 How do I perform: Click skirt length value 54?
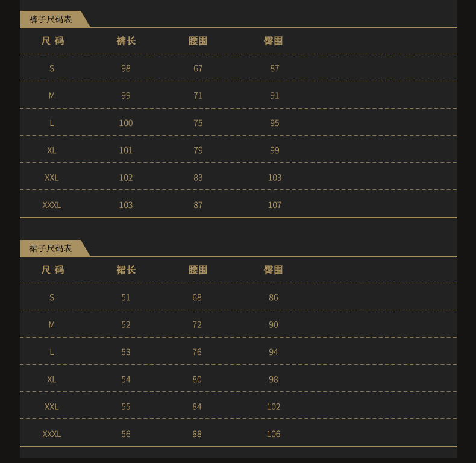[126, 379]
